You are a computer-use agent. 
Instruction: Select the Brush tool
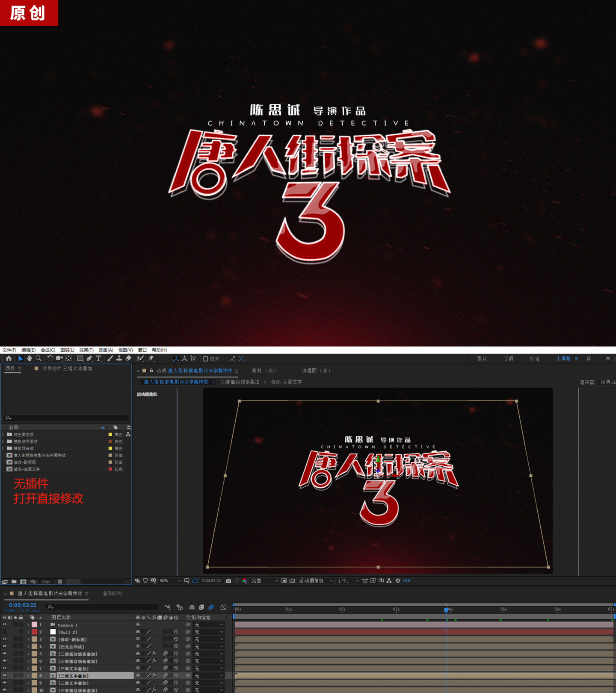click(110, 358)
